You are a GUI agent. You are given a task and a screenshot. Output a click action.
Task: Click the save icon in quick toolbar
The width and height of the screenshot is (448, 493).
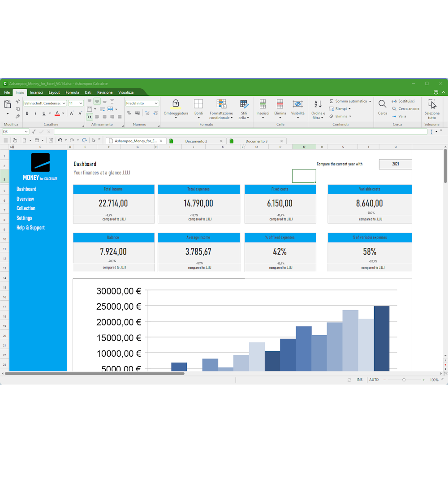tap(51, 140)
